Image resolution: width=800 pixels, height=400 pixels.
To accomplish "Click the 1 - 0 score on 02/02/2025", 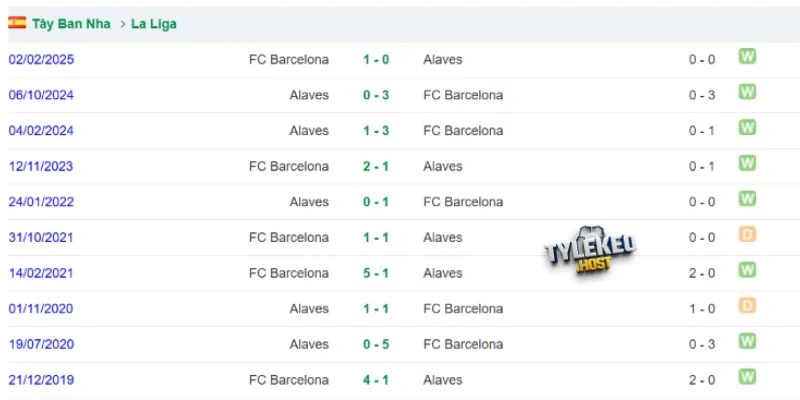I will click(x=376, y=60).
